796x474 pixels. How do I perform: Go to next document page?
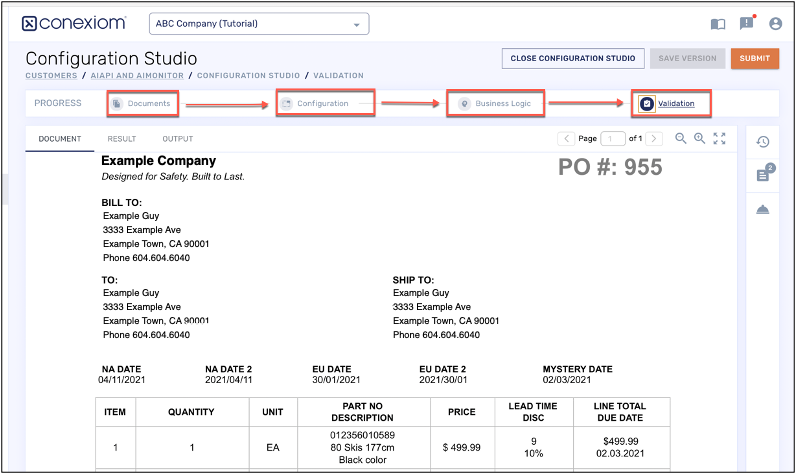(x=654, y=139)
